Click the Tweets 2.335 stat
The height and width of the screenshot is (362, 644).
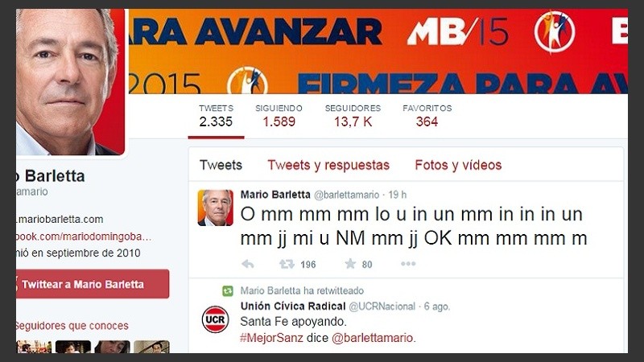[x=216, y=115]
